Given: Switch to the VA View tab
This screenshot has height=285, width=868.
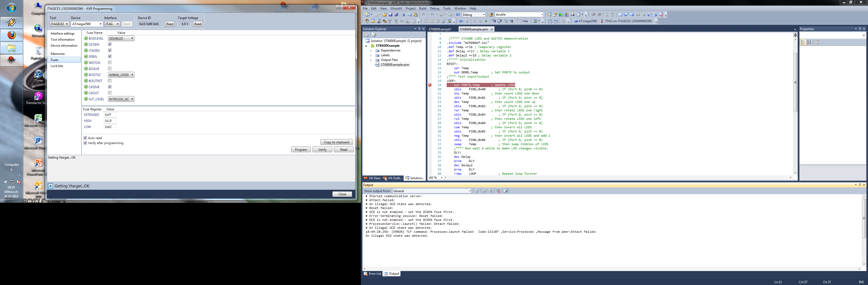Looking at the screenshot, I should pos(372,178).
